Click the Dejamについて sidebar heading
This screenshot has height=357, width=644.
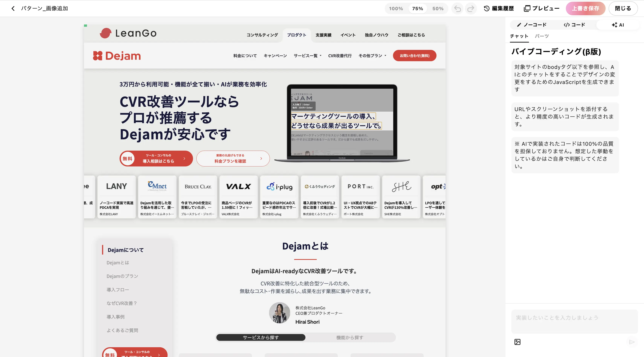pyautogui.click(x=125, y=250)
